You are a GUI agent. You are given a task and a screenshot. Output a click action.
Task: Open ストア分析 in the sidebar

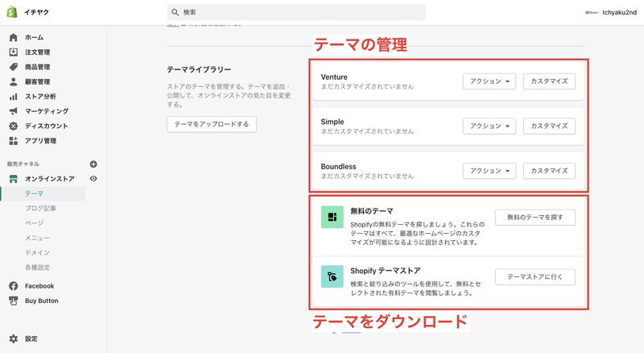pos(43,96)
